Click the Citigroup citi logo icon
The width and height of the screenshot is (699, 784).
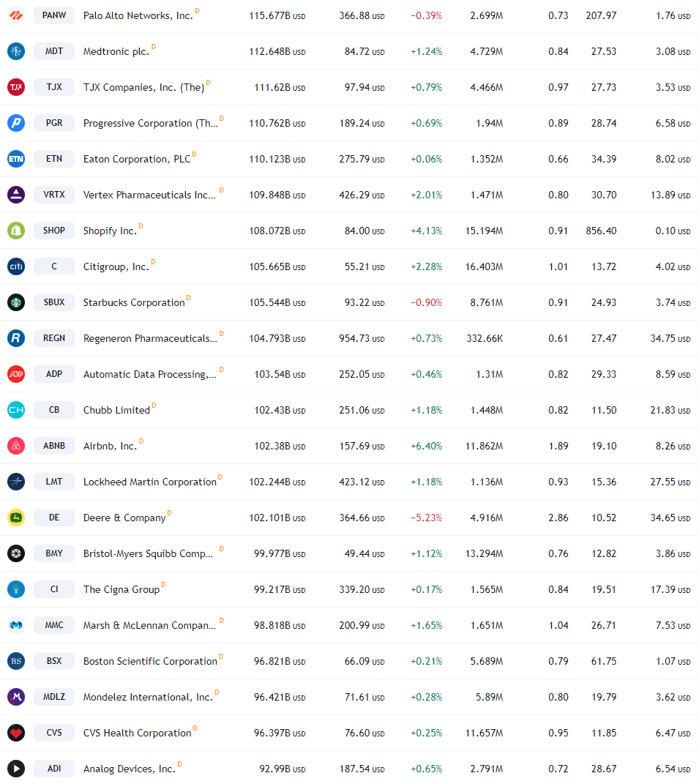(16, 266)
